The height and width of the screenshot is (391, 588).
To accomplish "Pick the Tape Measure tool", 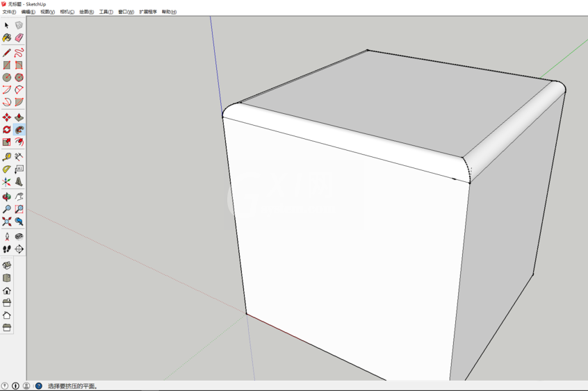I will (7, 157).
